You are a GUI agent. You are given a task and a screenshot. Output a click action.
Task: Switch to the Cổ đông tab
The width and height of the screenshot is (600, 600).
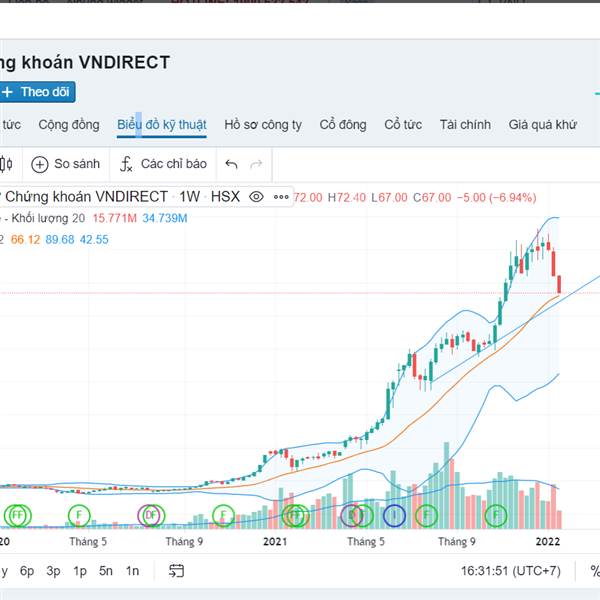point(343,125)
